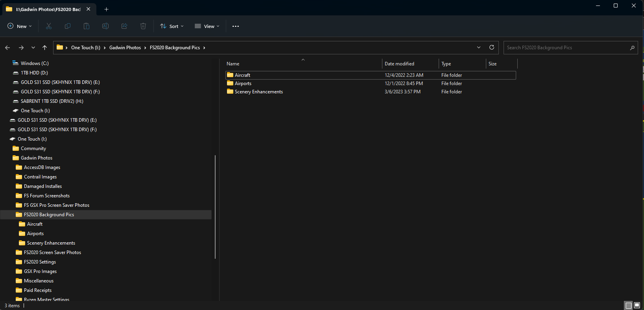Screen dimensions: 644x310
Task: Open the See more ellipsis menu
Action: pos(236,26)
